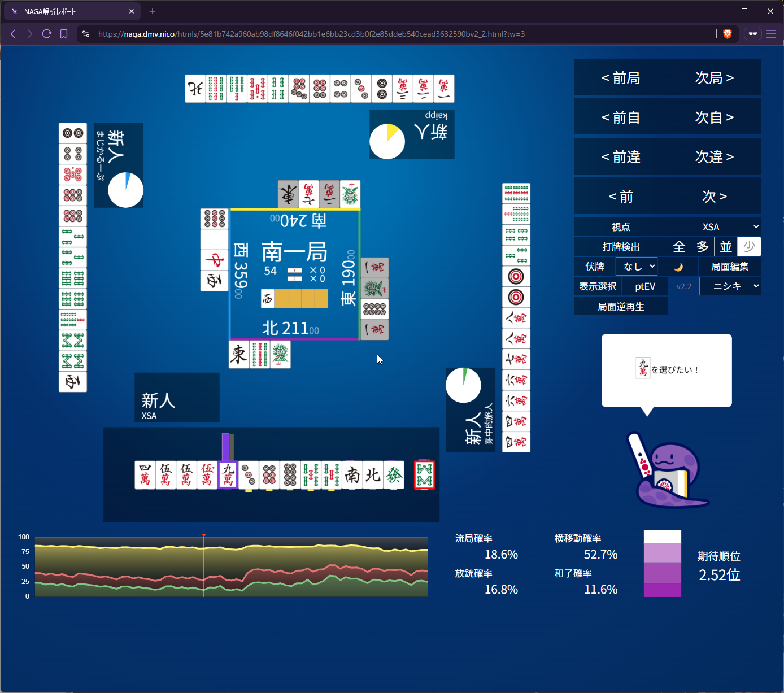Open a new tab with the plus icon
Screen dimensions: 784x693
pos(153,11)
